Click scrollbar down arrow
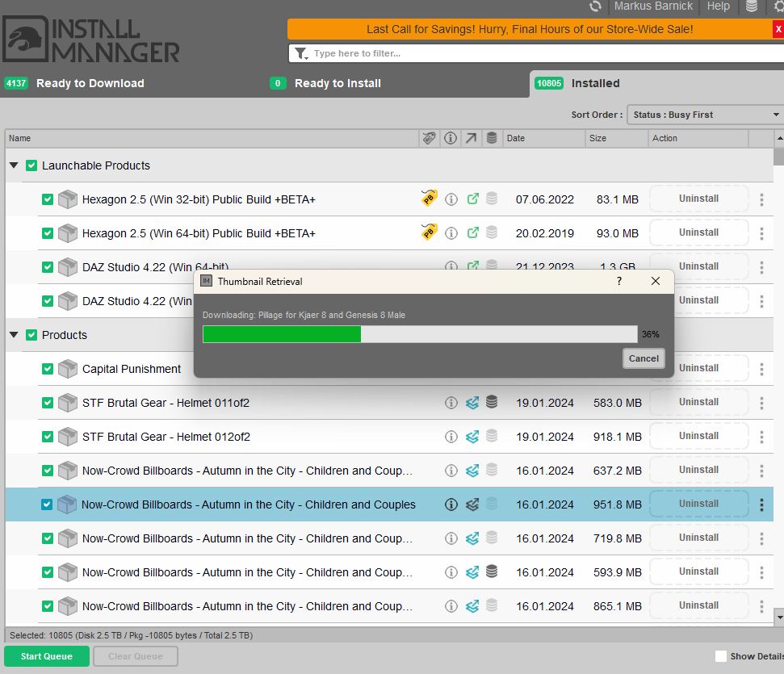 tap(778, 617)
